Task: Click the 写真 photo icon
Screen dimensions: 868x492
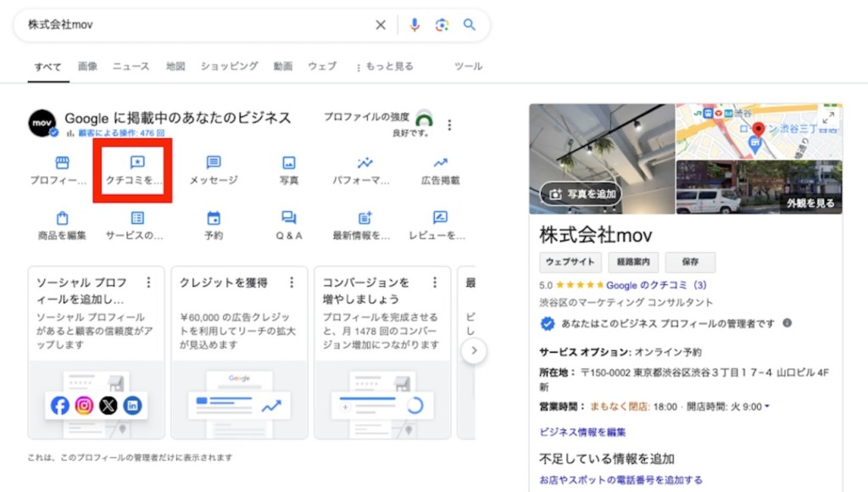Action: tap(289, 163)
